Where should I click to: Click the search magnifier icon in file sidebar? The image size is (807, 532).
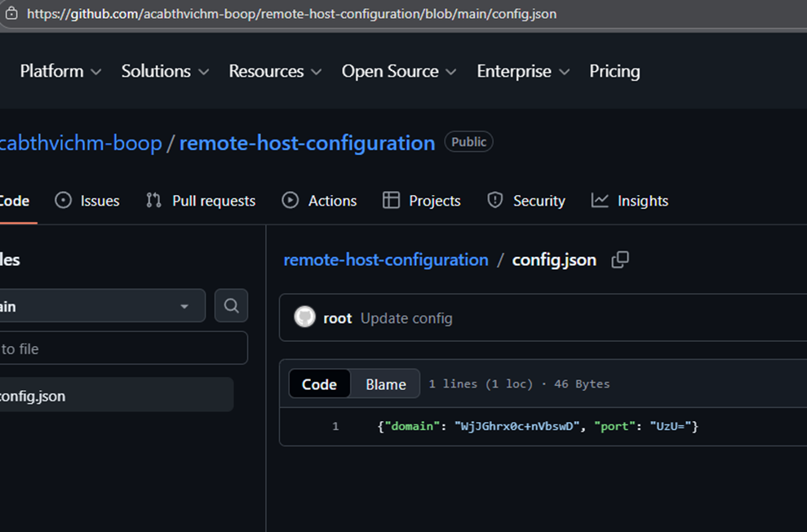click(231, 306)
